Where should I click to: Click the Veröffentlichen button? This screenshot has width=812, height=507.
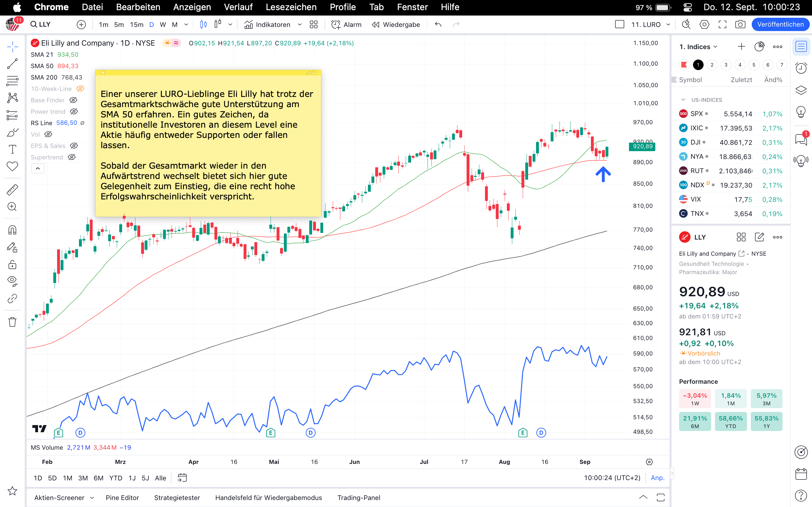coord(780,24)
